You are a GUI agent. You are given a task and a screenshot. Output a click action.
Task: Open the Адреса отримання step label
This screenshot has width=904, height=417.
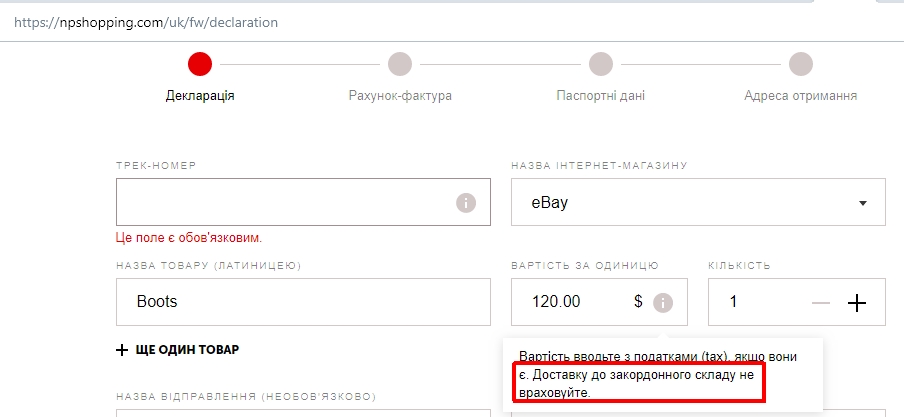(x=800, y=96)
